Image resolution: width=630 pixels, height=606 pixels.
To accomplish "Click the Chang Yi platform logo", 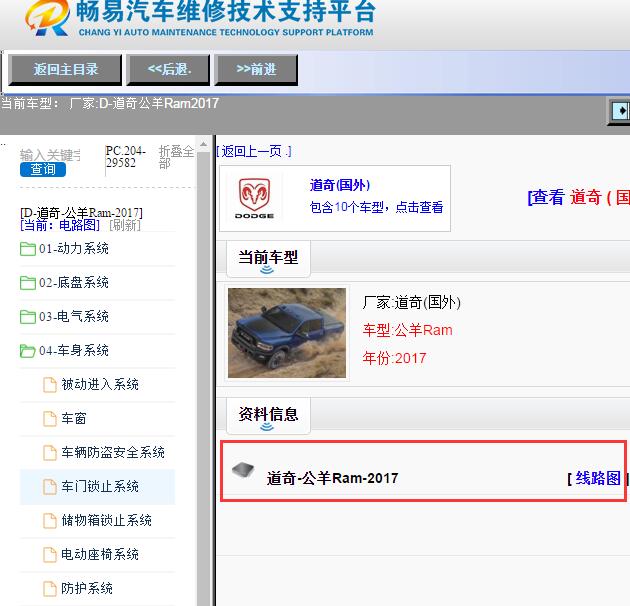I will (47, 18).
